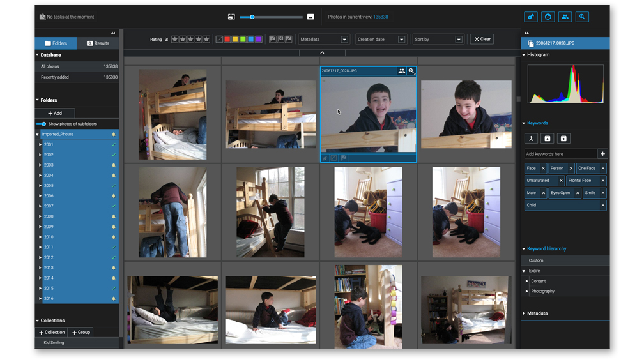Viewport: 644px width, 362px height.
Task: Remove the Unsaturated keyword tag
Action: tap(561, 181)
